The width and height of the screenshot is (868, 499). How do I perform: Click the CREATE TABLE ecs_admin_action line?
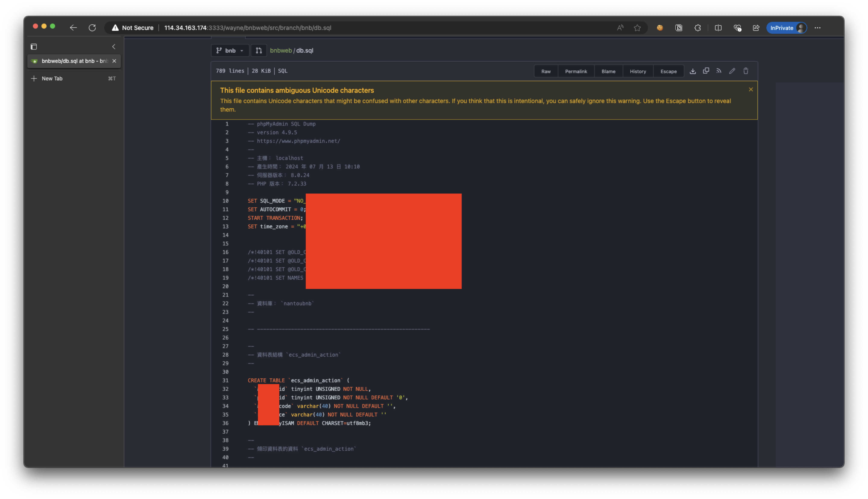298,380
